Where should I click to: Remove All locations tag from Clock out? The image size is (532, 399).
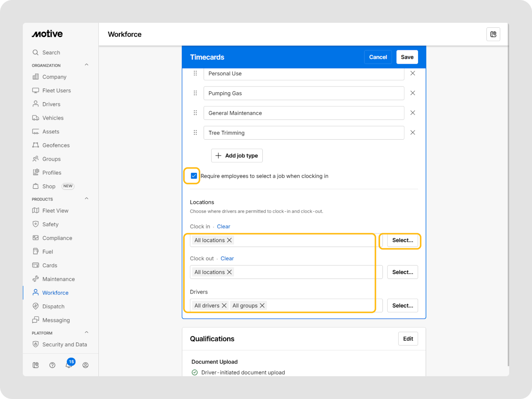[229, 272]
